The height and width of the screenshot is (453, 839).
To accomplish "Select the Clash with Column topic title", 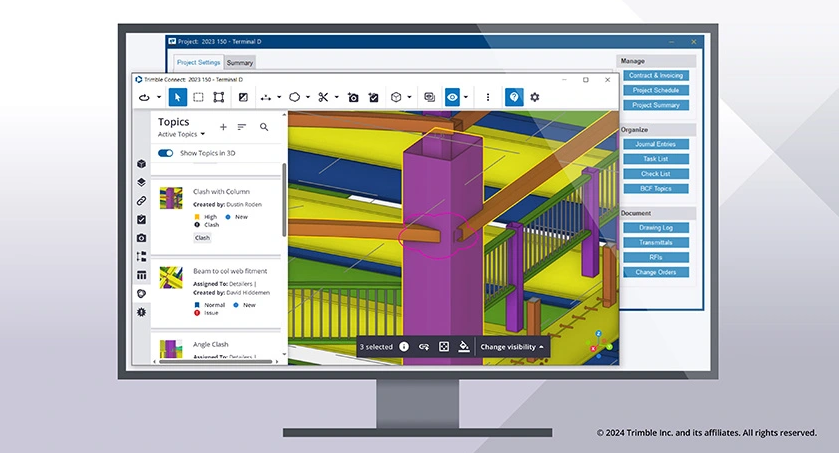I will [221, 191].
